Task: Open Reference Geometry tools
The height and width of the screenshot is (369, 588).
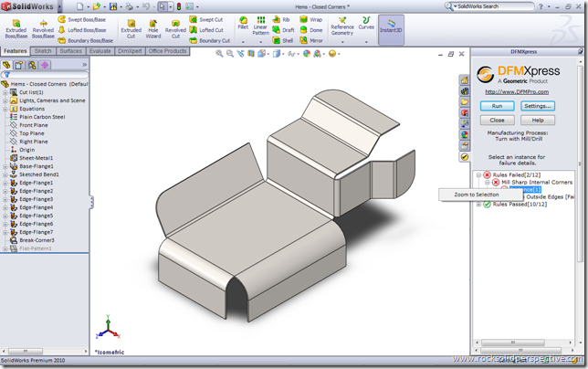Action: 342,26
